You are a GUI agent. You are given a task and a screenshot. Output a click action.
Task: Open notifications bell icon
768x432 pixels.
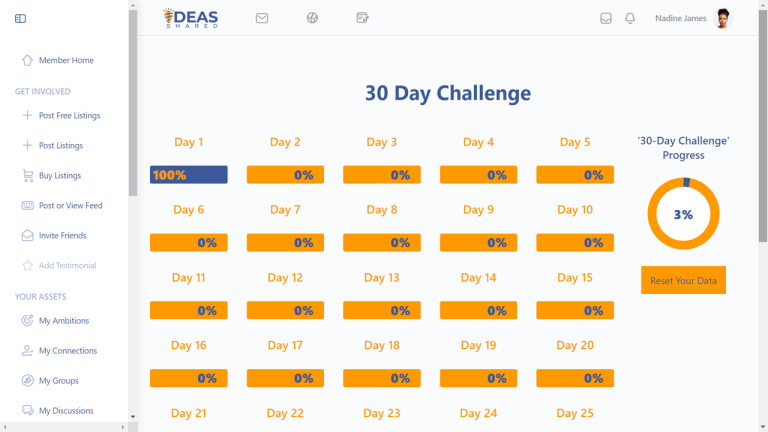point(630,19)
